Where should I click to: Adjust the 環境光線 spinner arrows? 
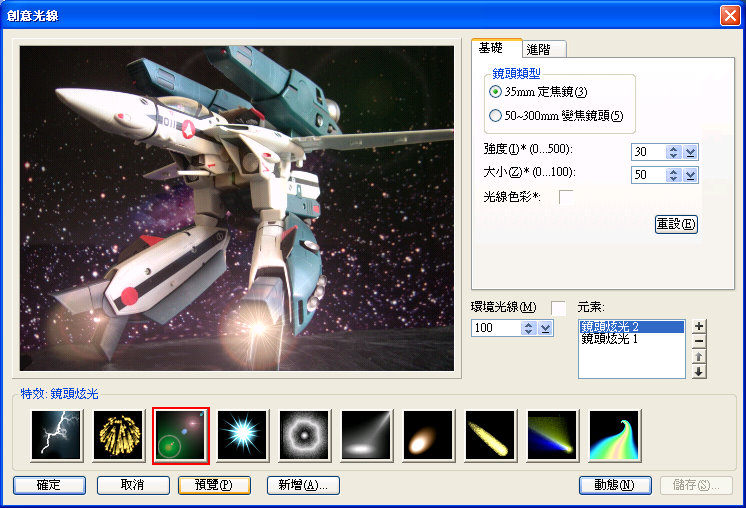click(529, 328)
